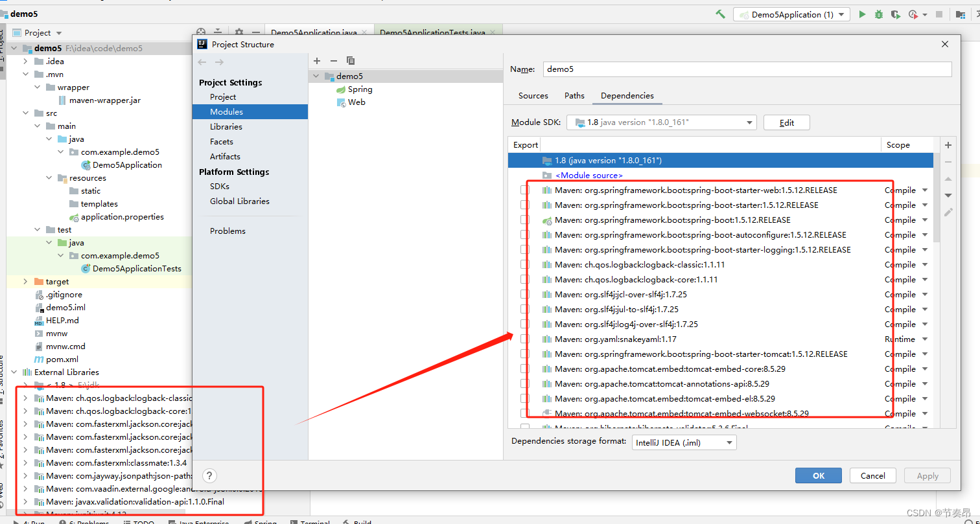Remove the selected module with the minus icon

pos(334,61)
